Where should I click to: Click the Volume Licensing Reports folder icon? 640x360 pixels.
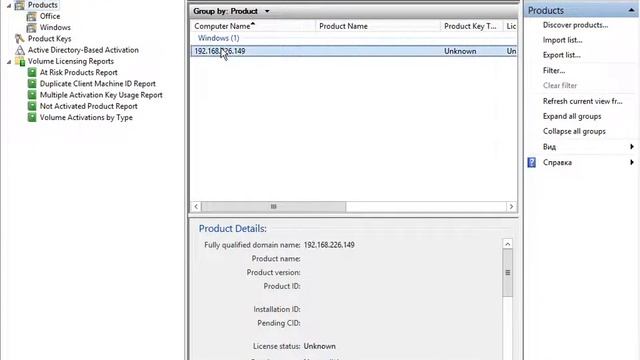[20, 61]
